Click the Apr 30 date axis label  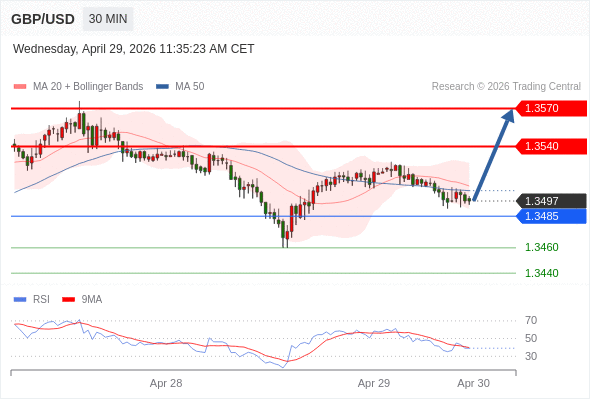click(473, 383)
